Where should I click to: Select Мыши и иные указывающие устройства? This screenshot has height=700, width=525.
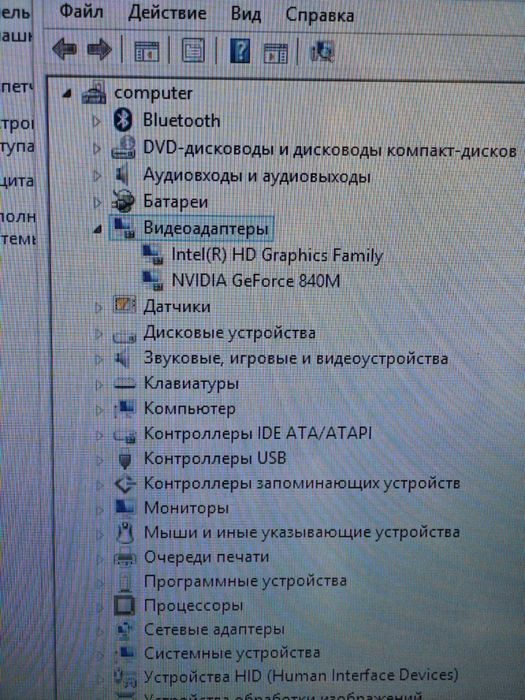pyautogui.click(x=302, y=532)
